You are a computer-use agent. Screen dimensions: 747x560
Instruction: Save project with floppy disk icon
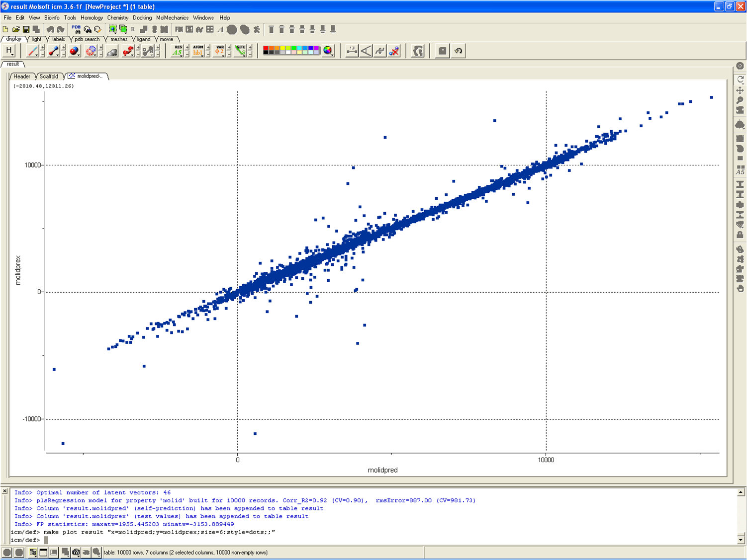pyautogui.click(x=26, y=30)
